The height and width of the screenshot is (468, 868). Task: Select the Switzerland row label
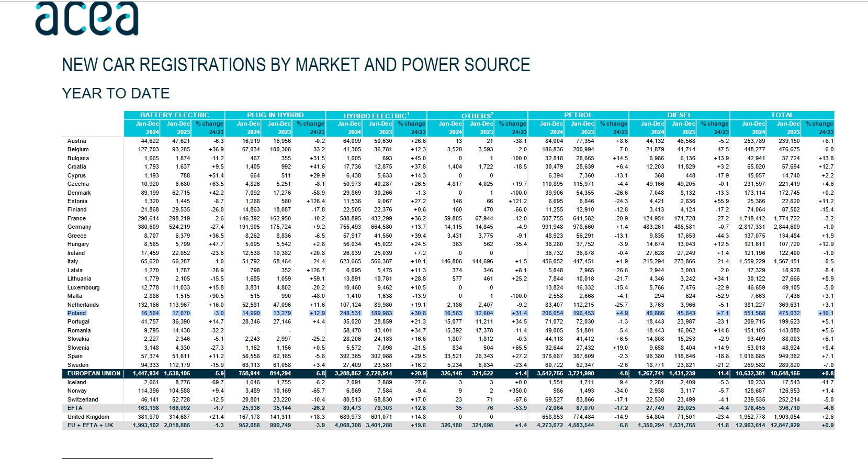point(83,399)
